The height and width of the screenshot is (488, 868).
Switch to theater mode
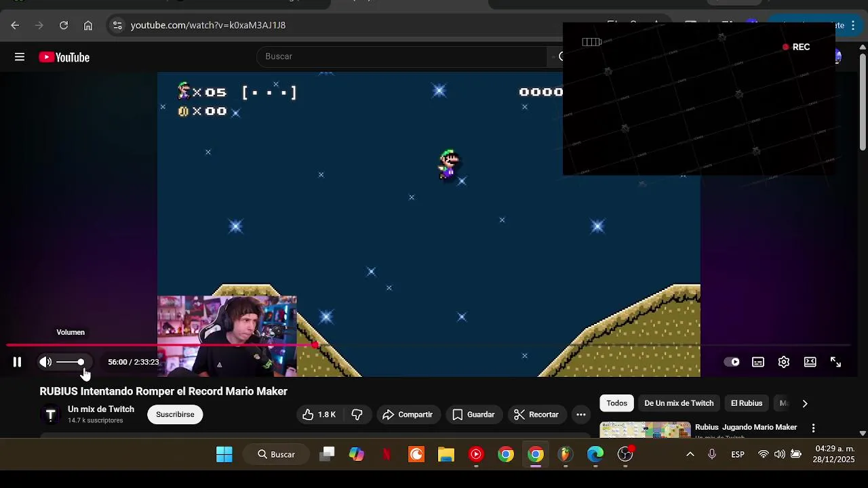(810, 362)
